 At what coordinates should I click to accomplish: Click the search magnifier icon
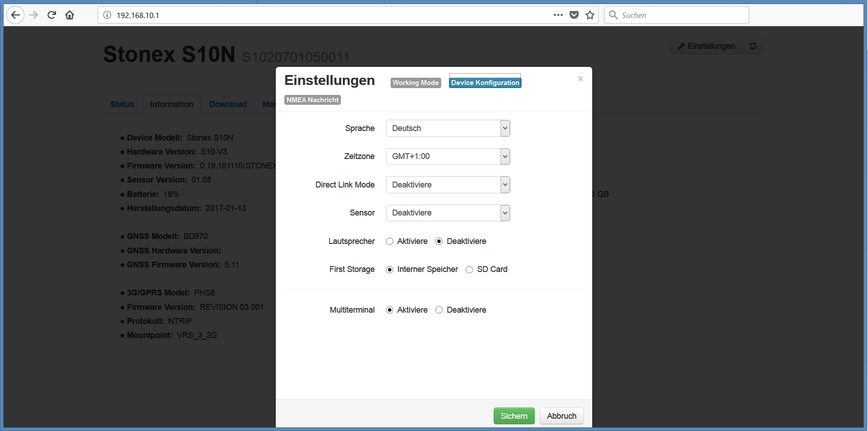(x=613, y=15)
